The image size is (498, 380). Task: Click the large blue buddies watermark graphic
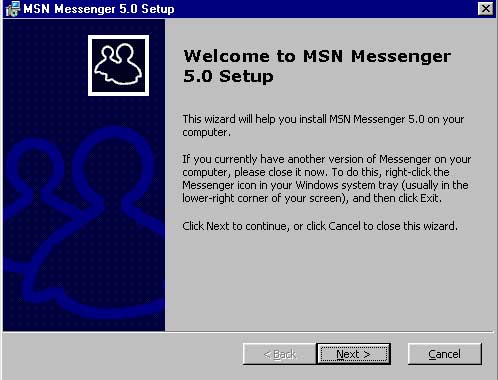coord(84,223)
